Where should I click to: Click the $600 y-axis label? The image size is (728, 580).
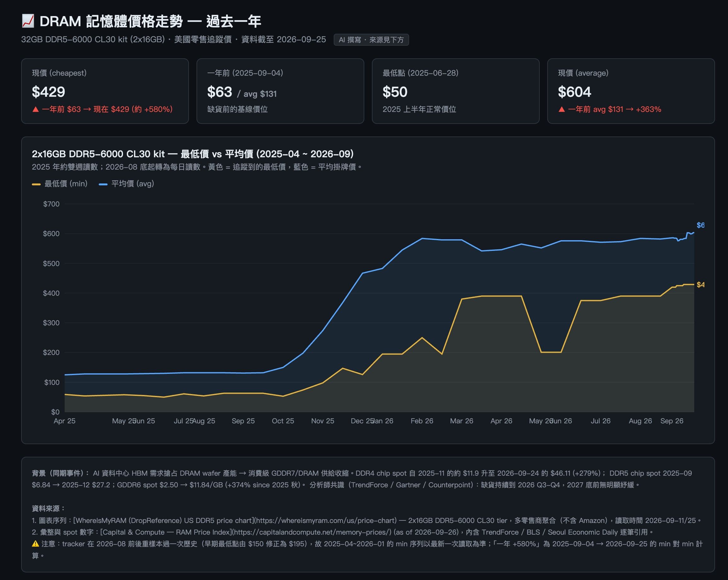[x=51, y=234]
